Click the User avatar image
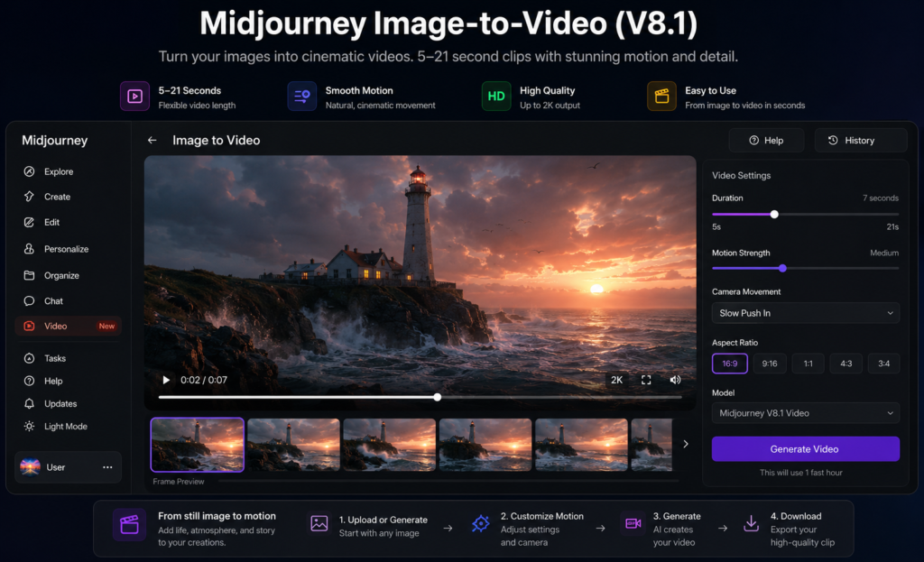The height and width of the screenshot is (562, 924). 30,467
